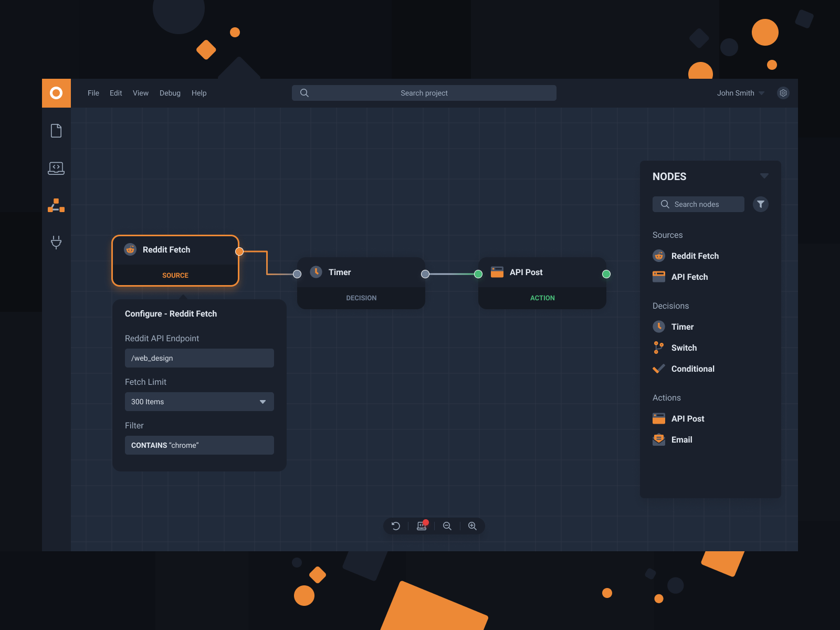This screenshot has height=630, width=840.
Task: Click the undo icon in bottom toolbar
Action: [396, 526]
